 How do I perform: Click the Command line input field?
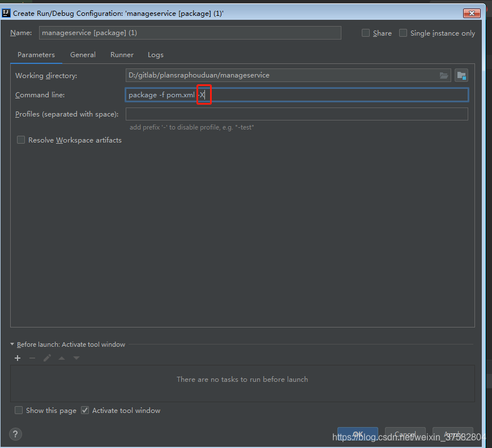click(x=297, y=94)
